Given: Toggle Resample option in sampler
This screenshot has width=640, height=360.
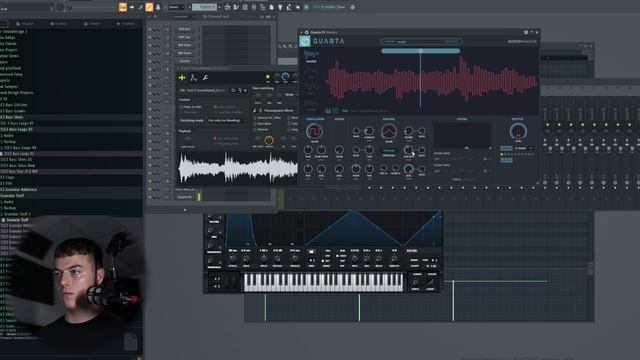Looking at the screenshot, I should click(182, 112).
